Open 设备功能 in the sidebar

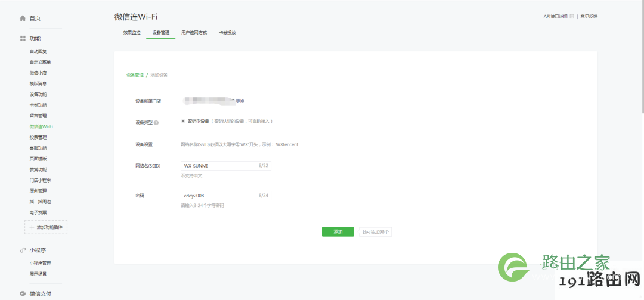(38, 94)
